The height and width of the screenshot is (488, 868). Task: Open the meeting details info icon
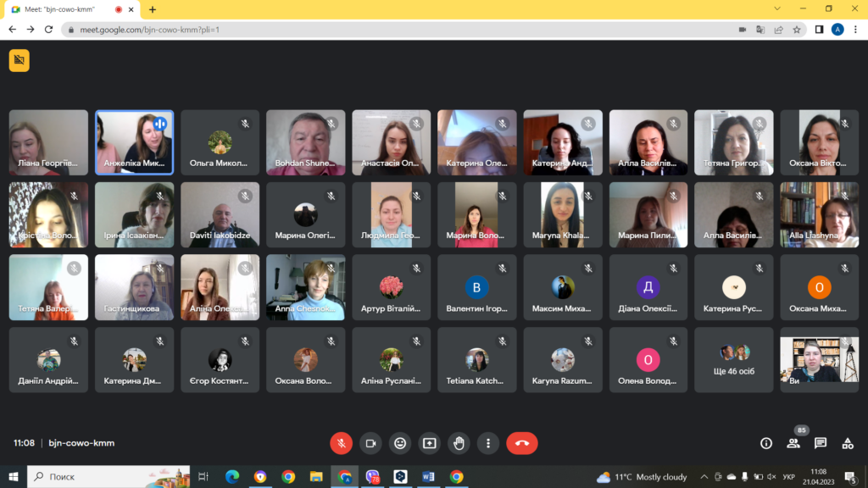coord(766,443)
